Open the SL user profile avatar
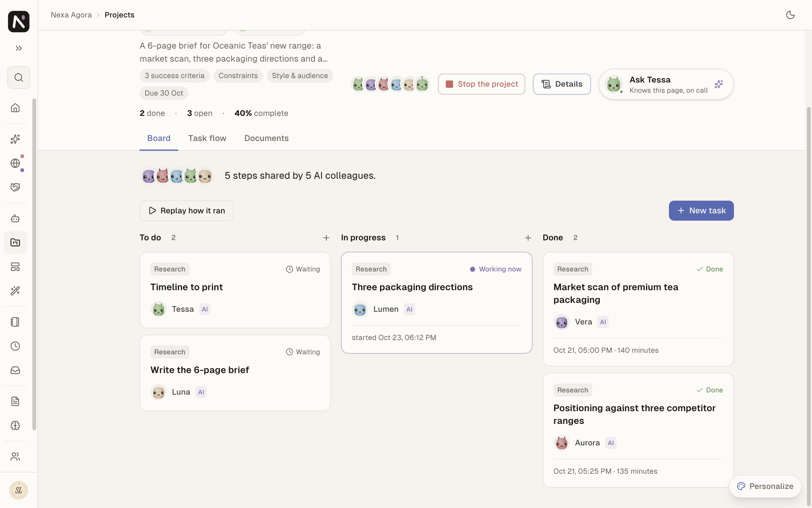The height and width of the screenshot is (508, 812). pyautogui.click(x=19, y=491)
